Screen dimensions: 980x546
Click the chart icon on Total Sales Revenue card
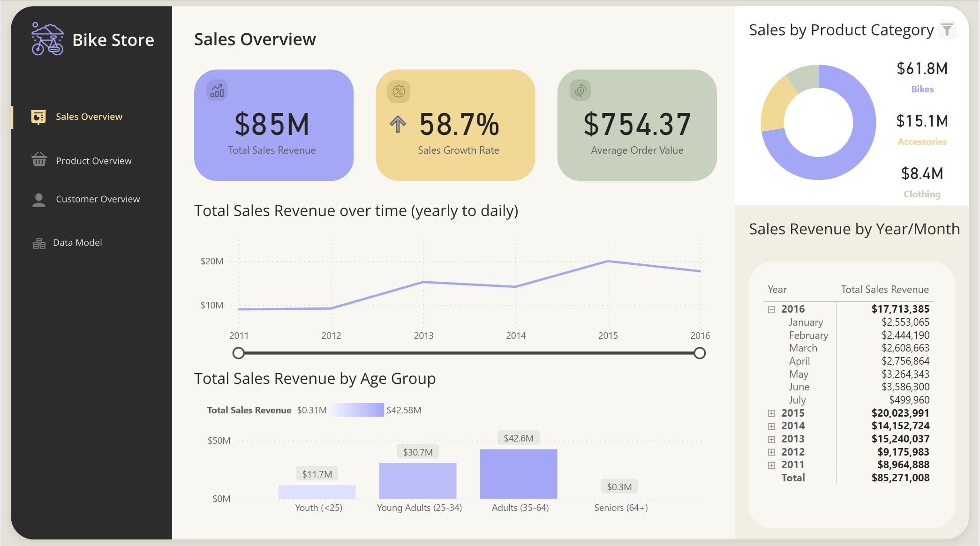[x=217, y=90]
